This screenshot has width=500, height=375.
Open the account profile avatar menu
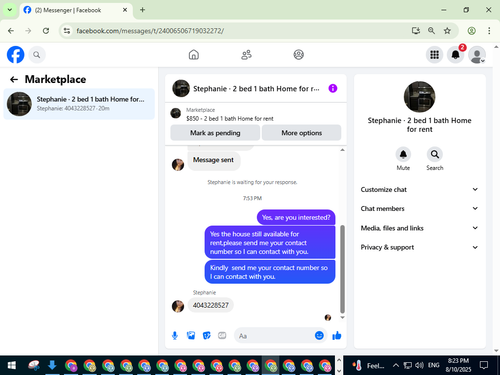click(477, 55)
